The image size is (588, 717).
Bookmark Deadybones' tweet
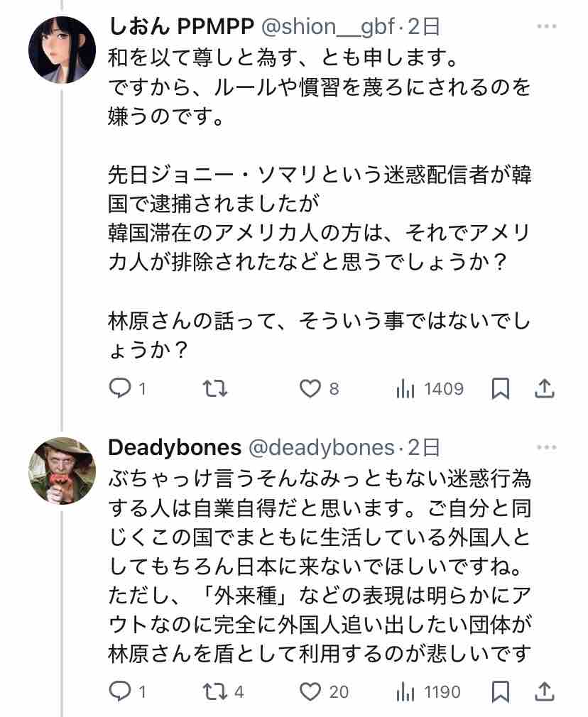pos(500,691)
